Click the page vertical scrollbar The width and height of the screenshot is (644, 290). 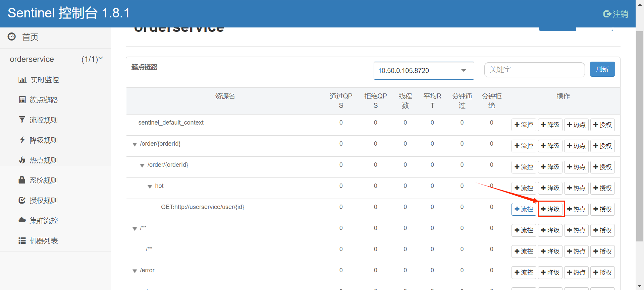[x=640, y=136]
